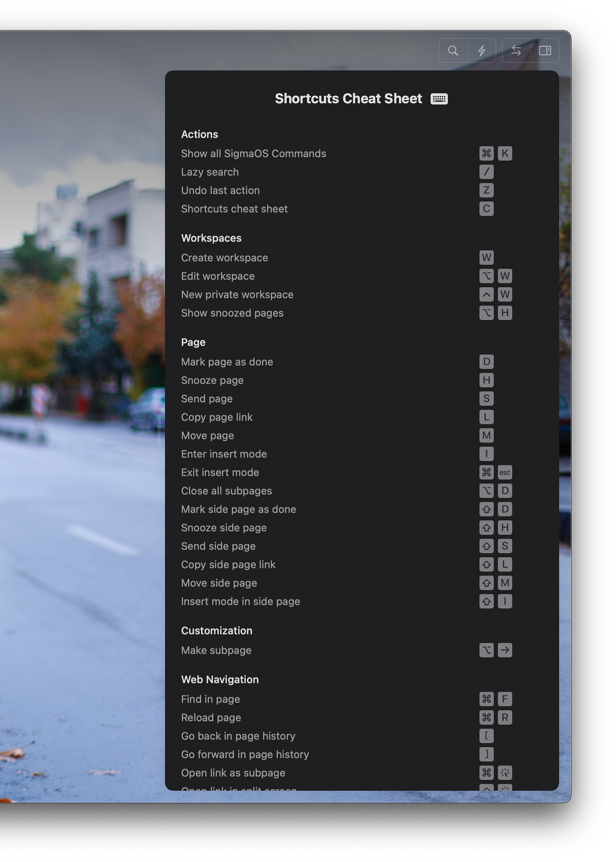This screenshot has height=862, width=616.
Task: Click the Page section heading
Action: tap(193, 342)
